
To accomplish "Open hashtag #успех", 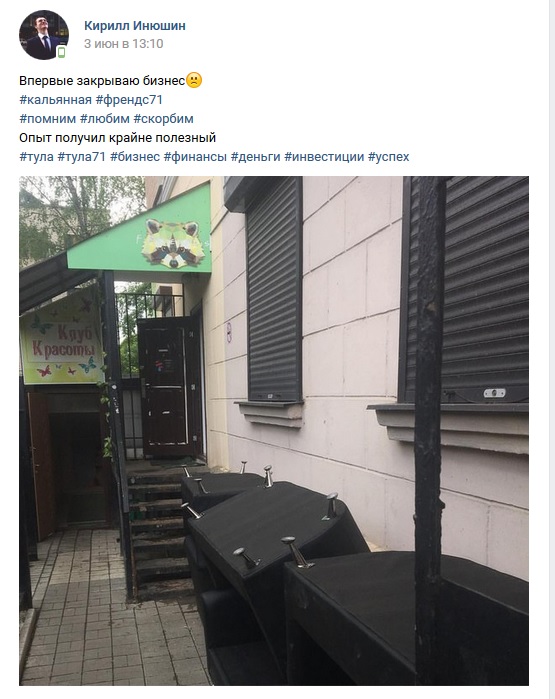I will pyautogui.click(x=389, y=157).
